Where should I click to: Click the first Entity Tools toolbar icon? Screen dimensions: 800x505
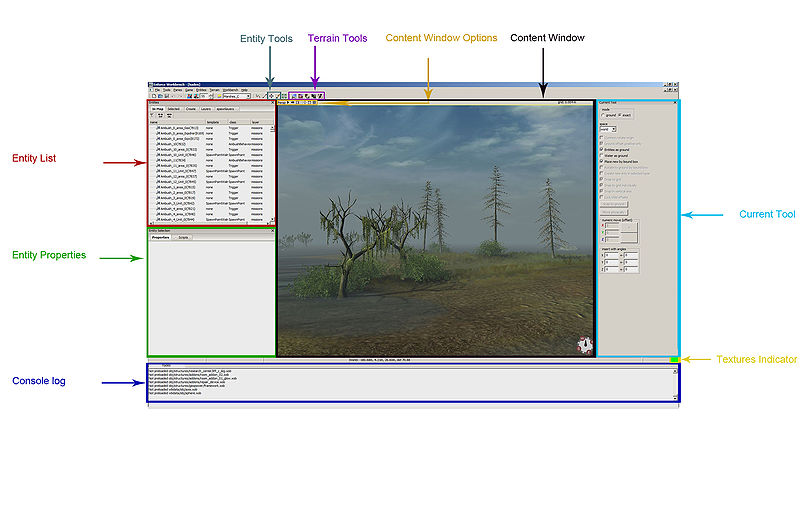(271, 95)
